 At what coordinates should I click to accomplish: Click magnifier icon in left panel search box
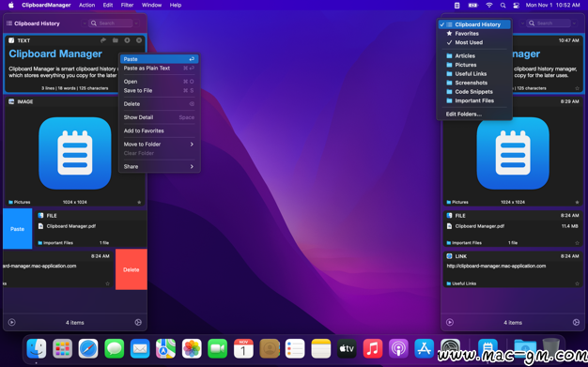coord(94,23)
